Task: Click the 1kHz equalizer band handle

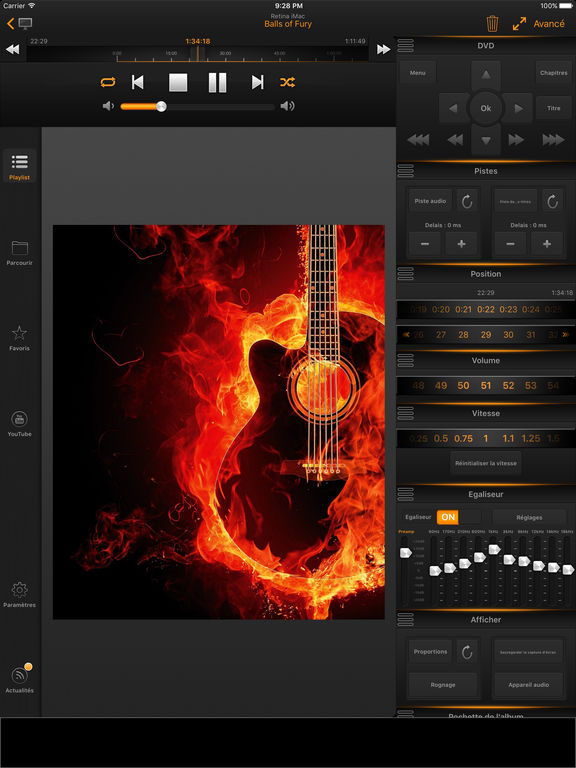Action: coord(494,549)
